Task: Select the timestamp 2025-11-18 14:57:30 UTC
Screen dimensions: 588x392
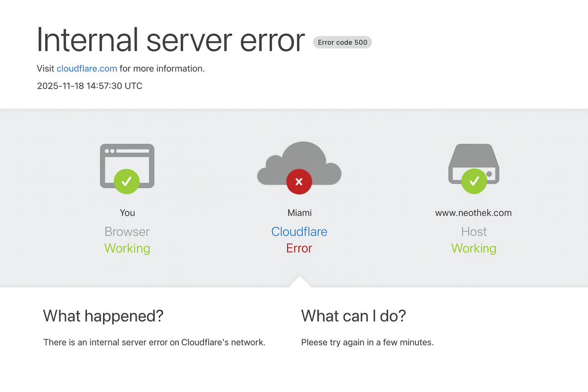Action: 90,86
